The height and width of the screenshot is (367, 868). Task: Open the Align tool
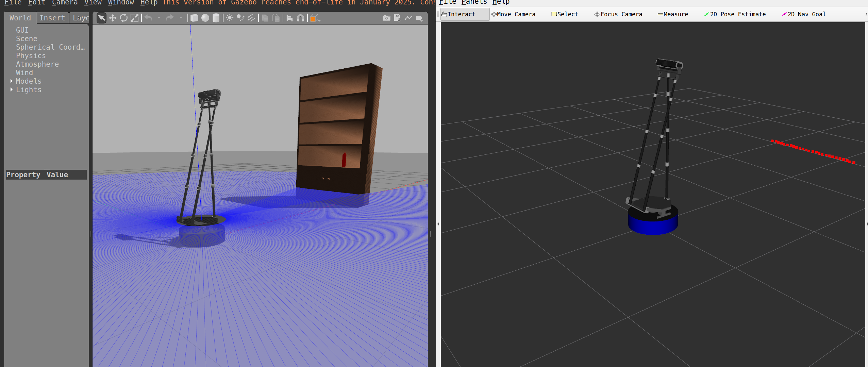tap(289, 18)
